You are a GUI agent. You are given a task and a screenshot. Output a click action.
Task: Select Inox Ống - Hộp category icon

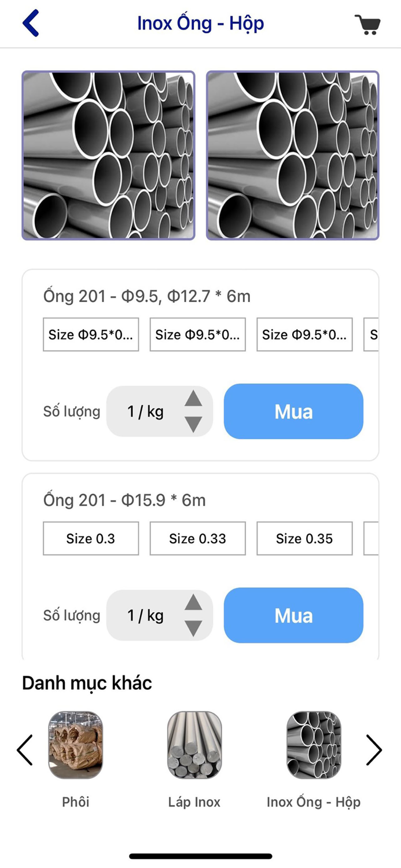(314, 745)
